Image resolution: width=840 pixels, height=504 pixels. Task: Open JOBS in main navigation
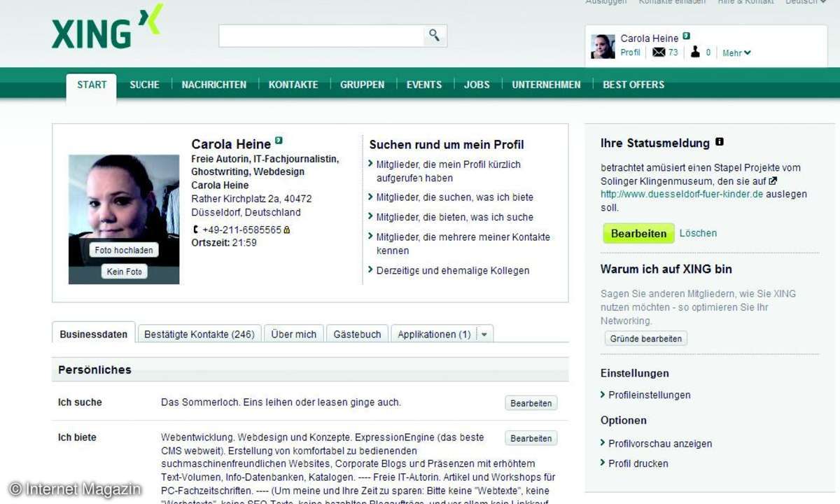[477, 85]
